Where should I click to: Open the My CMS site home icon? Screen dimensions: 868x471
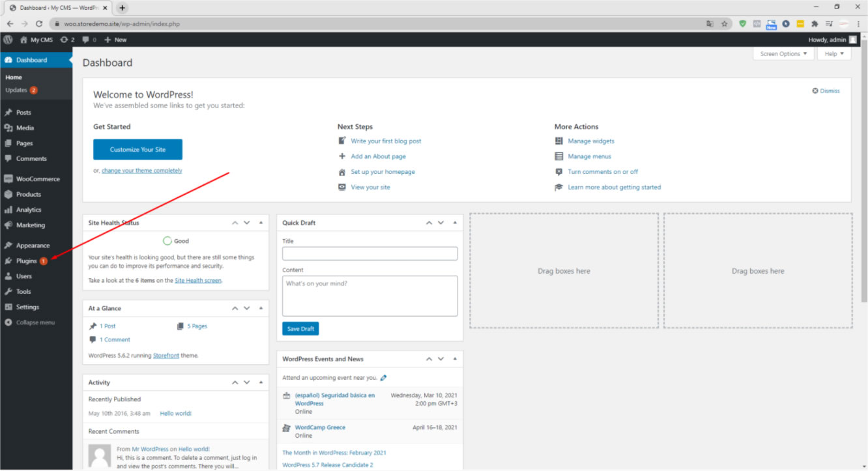tap(23, 40)
